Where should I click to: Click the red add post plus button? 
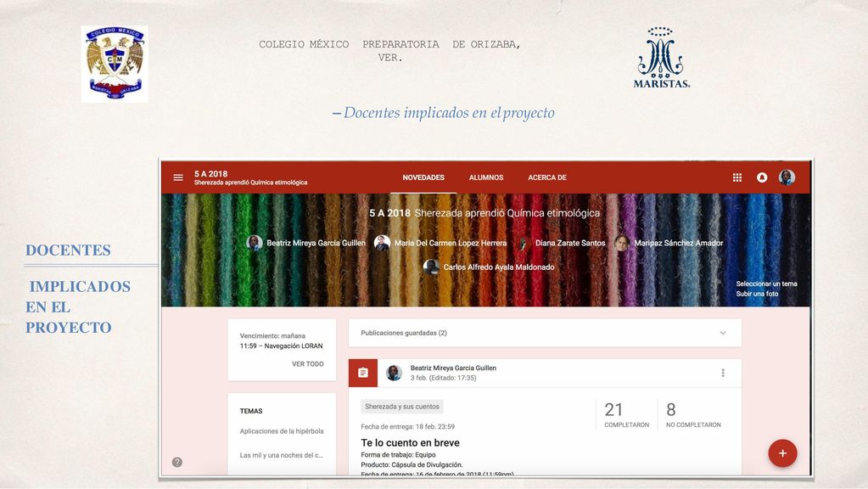tap(783, 453)
